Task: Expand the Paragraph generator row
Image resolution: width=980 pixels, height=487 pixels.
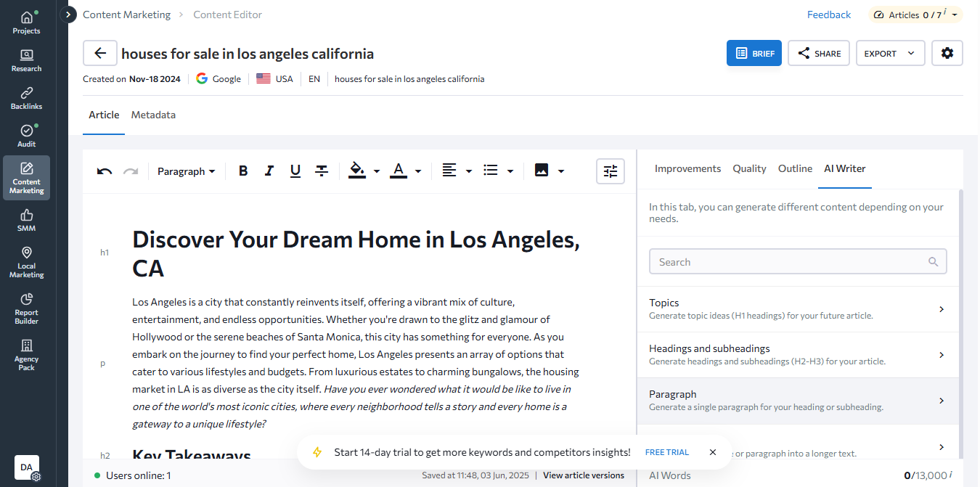Action: (x=799, y=401)
